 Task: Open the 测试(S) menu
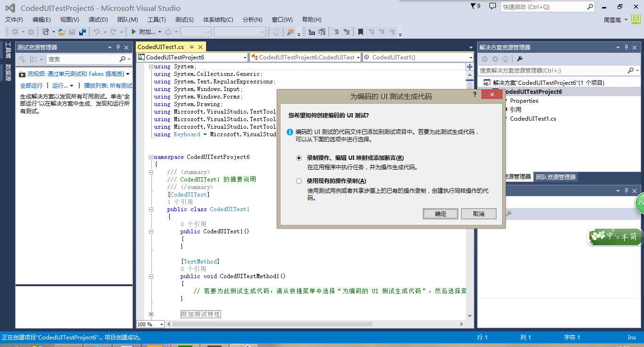click(184, 20)
